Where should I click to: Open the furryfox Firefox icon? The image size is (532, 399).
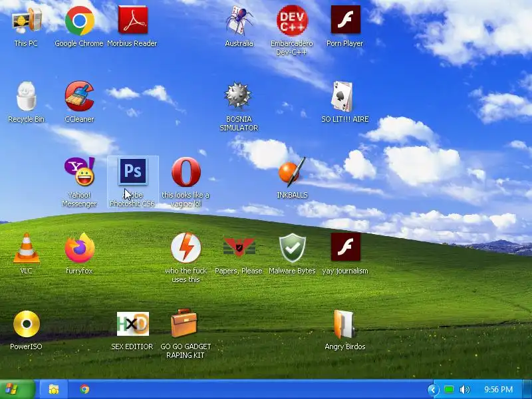[79, 247]
